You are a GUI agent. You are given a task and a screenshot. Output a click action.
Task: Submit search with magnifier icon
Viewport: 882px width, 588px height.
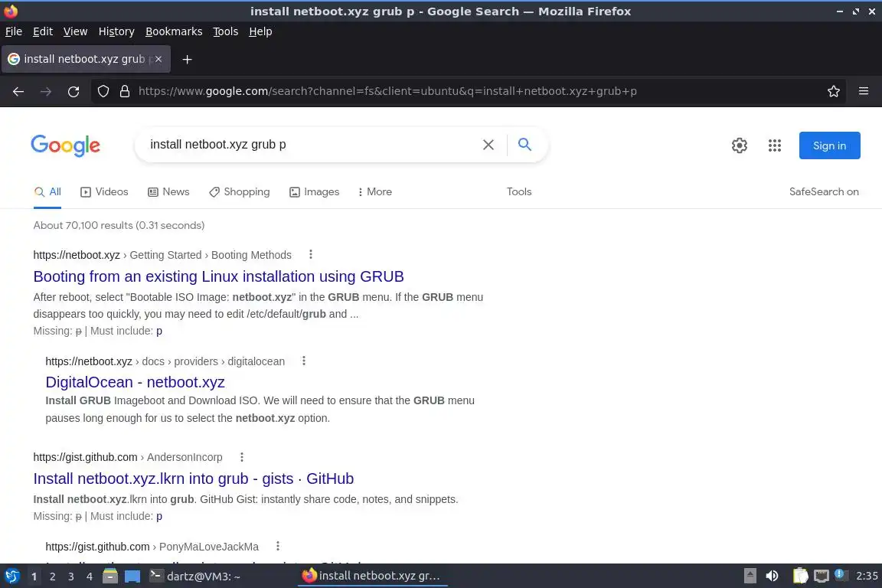tap(524, 144)
